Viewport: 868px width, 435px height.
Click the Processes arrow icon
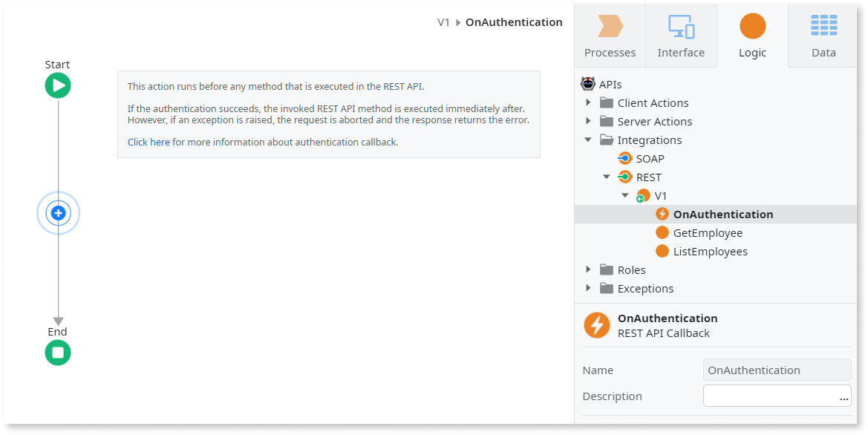(609, 26)
